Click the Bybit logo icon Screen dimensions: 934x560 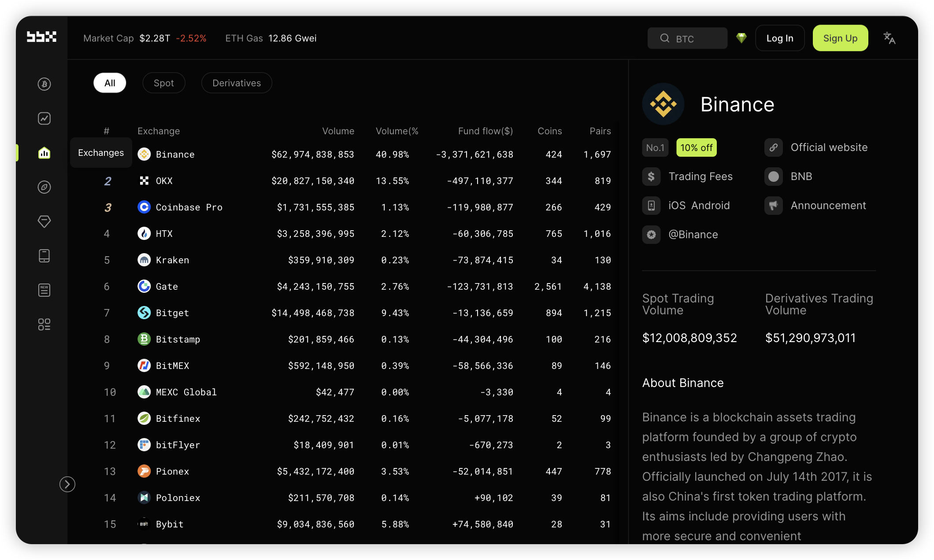pyautogui.click(x=144, y=524)
